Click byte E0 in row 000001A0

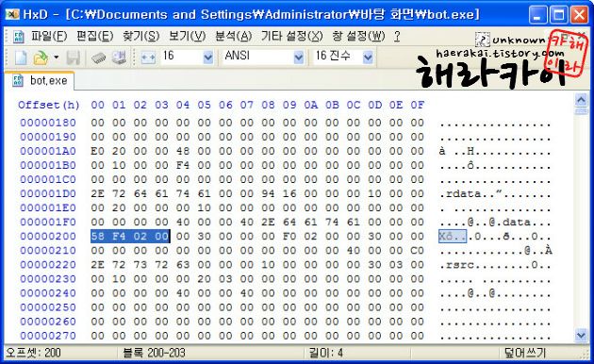(98, 151)
